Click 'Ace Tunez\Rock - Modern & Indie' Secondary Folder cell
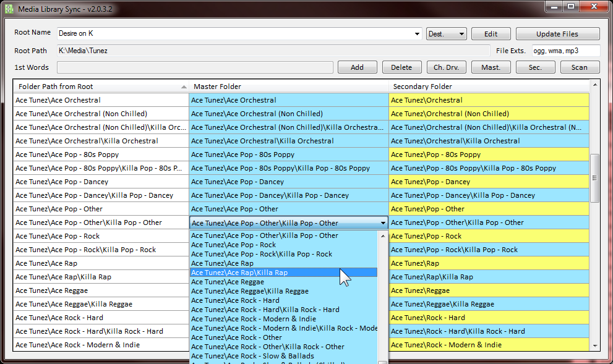The image size is (613, 364). tap(489, 345)
